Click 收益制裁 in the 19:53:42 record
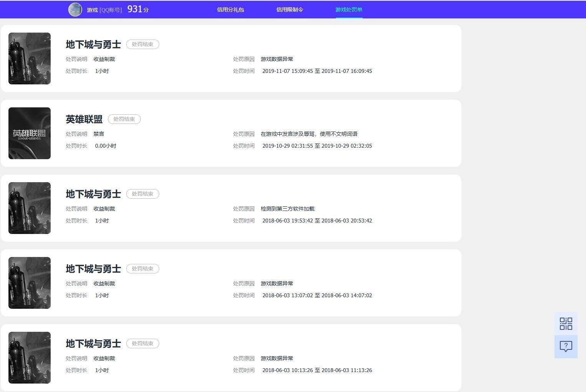The image size is (586, 392). coord(104,209)
